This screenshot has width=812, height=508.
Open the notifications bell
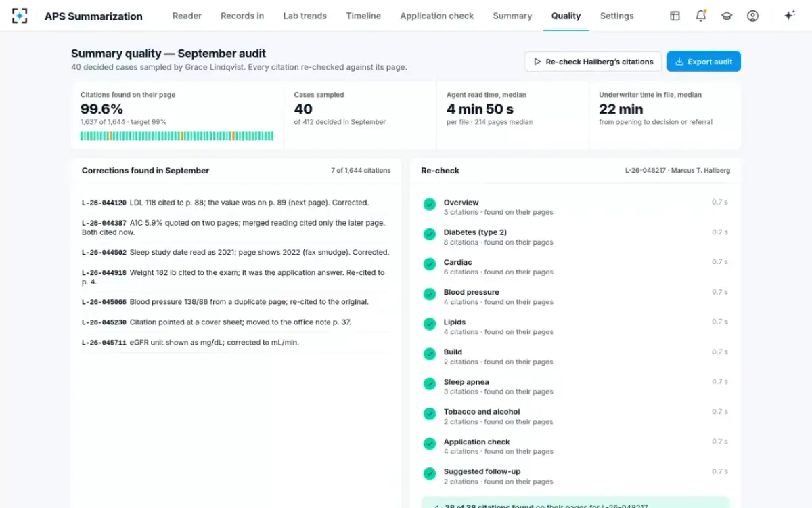(x=701, y=16)
